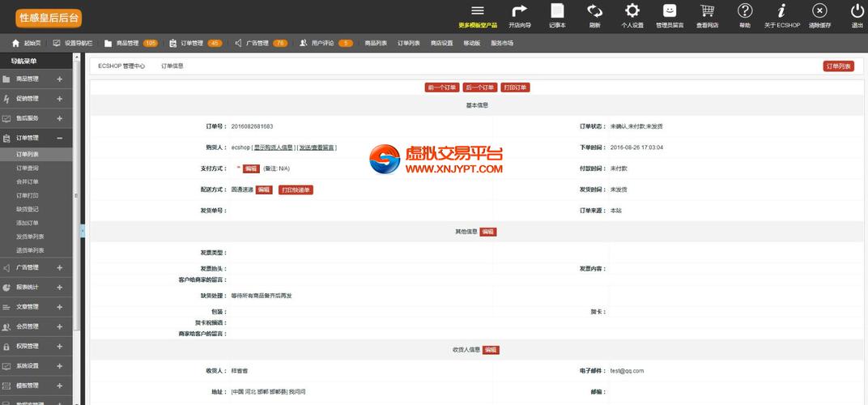Expand 报表统计 with its plus sign

(60, 288)
